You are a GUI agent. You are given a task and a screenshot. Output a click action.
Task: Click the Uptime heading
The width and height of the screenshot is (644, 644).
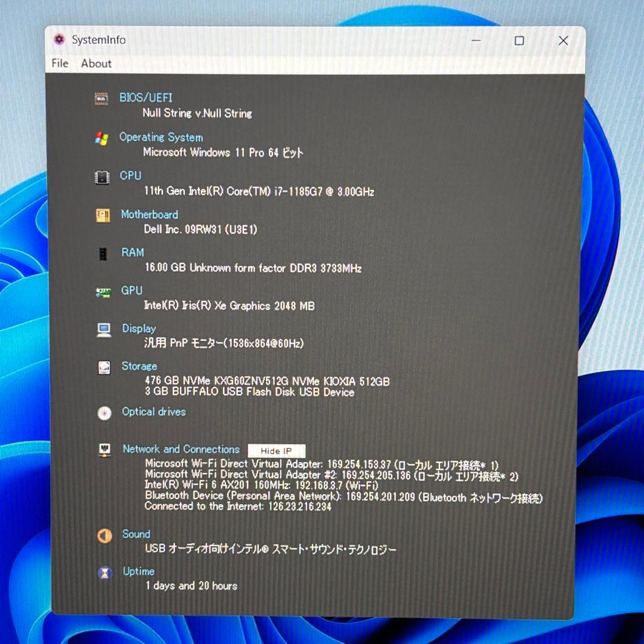click(x=139, y=571)
